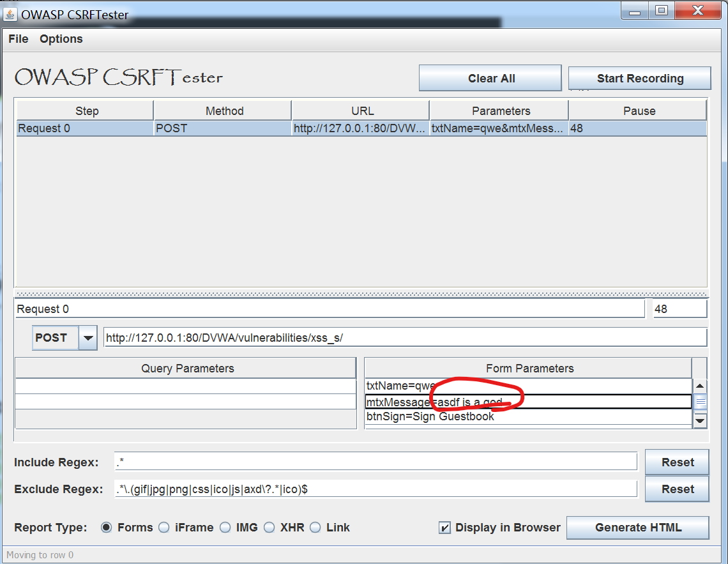Image resolution: width=728 pixels, height=564 pixels.
Task: Reset the Include Regex value
Action: [x=677, y=462]
